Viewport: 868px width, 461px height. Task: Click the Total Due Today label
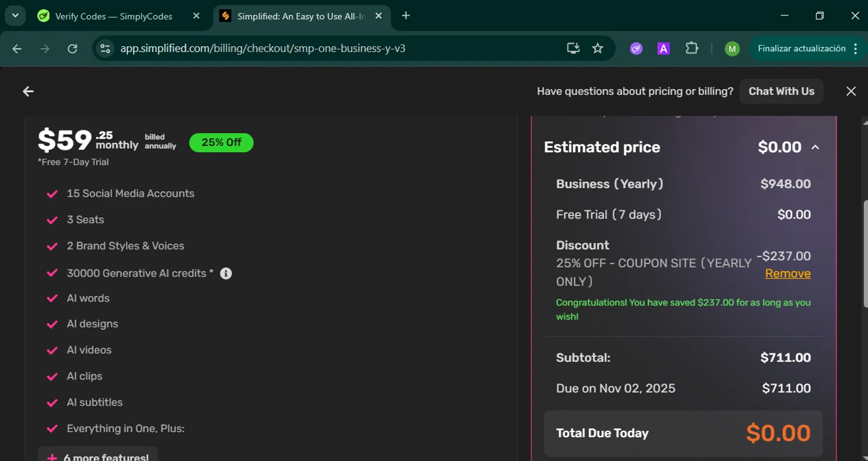[x=602, y=433]
